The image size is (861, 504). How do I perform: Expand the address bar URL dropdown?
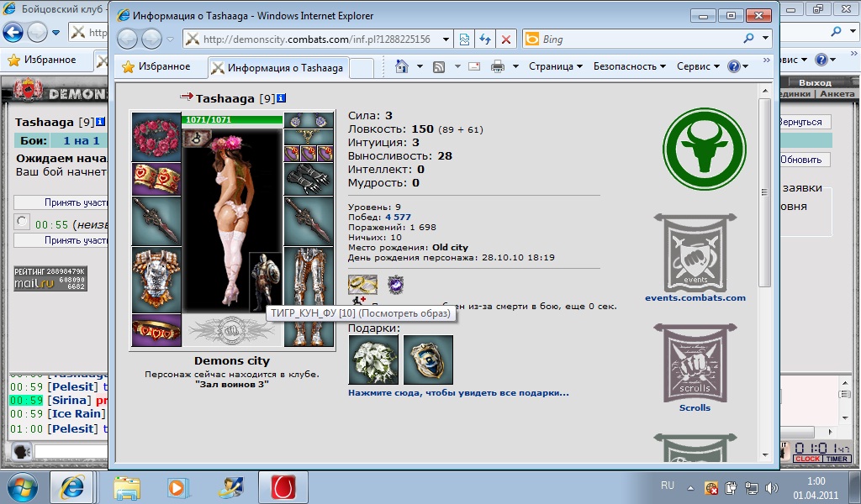(446, 39)
